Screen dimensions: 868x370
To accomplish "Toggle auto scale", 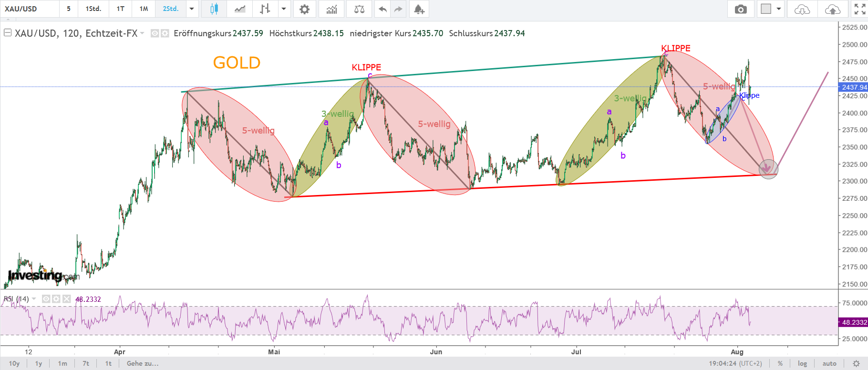I will tap(829, 363).
